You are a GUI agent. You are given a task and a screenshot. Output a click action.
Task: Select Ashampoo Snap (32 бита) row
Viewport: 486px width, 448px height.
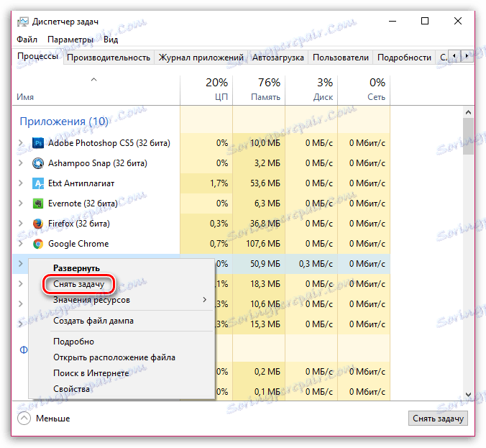tap(201, 163)
